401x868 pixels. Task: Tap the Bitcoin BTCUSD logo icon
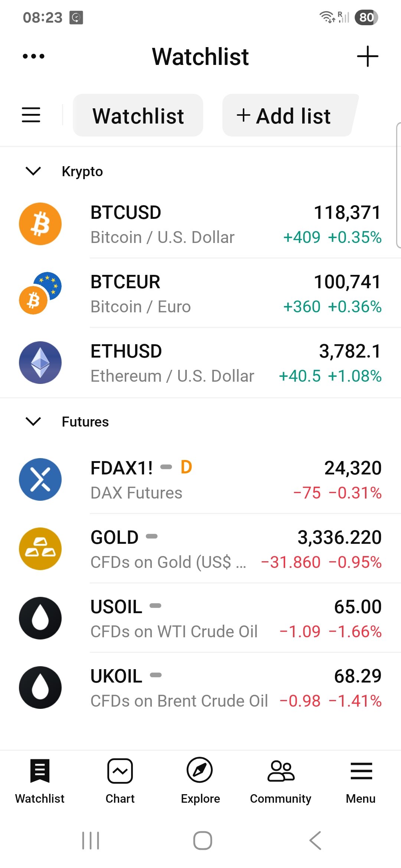pyautogui.click(x=40, y=224)
